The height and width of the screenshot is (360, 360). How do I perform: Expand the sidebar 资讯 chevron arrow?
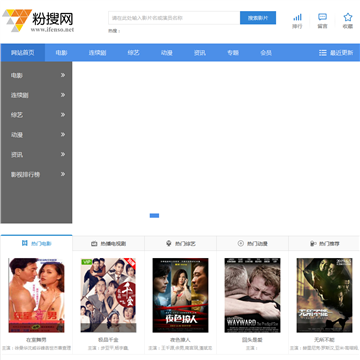coord(63,154)
